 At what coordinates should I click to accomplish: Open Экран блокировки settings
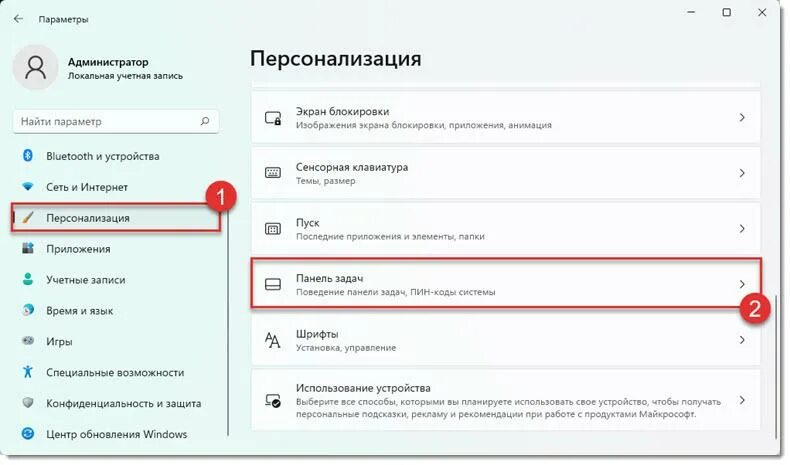(x=505, y=117)
